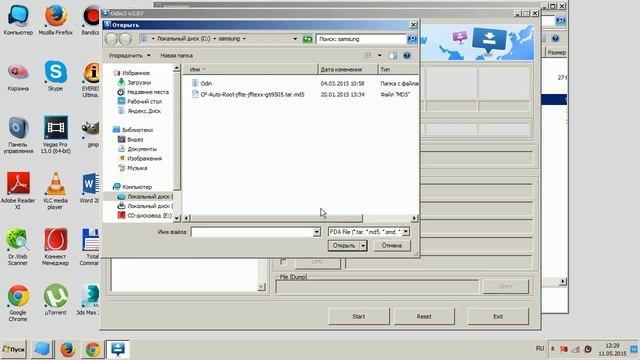The image size is (640, 360).
Task: Click Новая папка button
Action: point(176,55)
